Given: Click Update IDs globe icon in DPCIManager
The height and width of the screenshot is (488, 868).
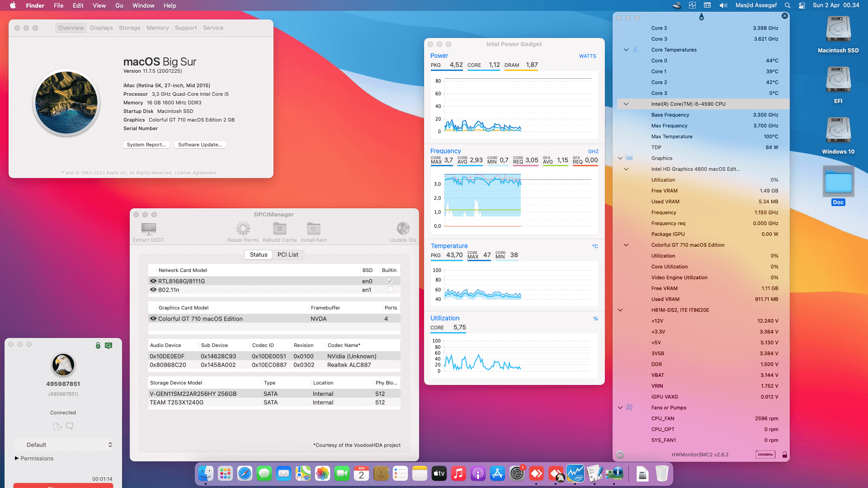Looking at the screenshot, I should [x=403, y=229].
